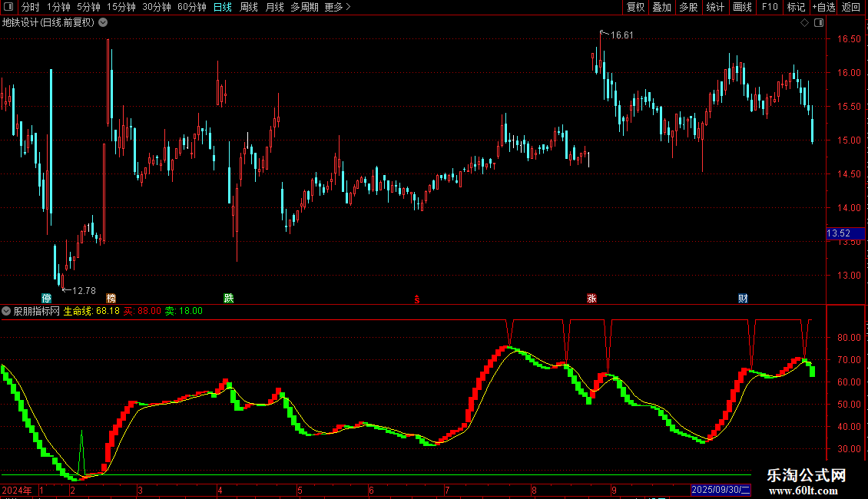Click the 80.00 indicator axis label
The image size is (868, 499).
(849, 338)
